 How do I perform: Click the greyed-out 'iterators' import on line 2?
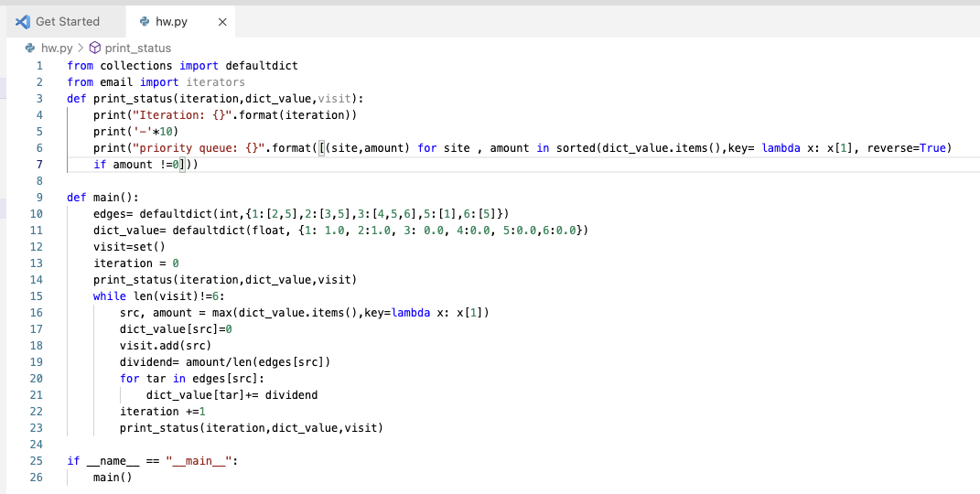click(215, 82)
